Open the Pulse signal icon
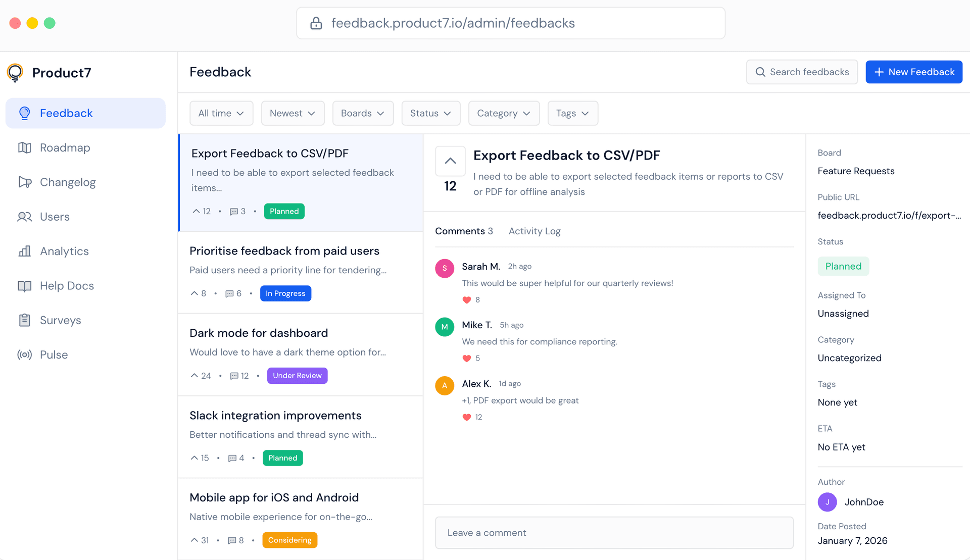The width and height of the screenshot is (970, 560). click(24, 354)
